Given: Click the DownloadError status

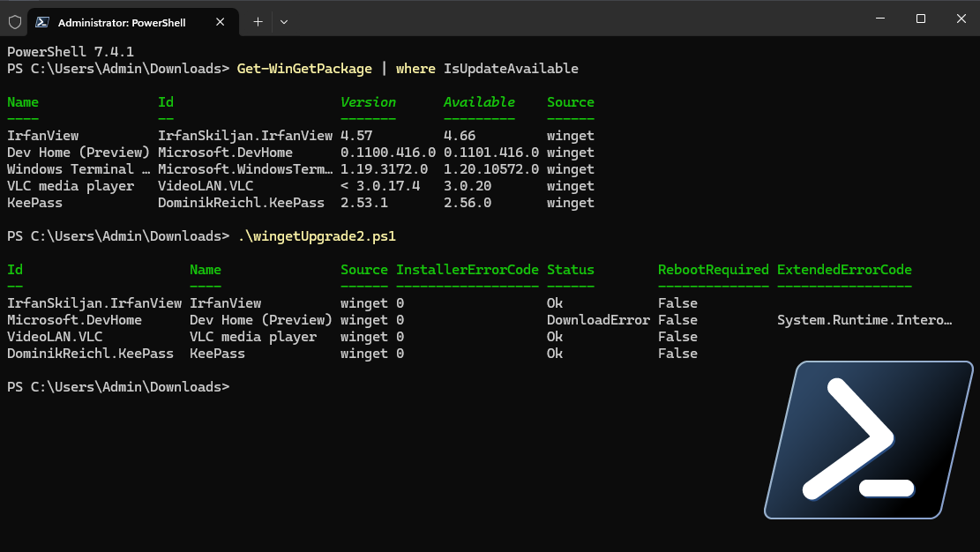Looking at the screenshot, I should [598, 320].
